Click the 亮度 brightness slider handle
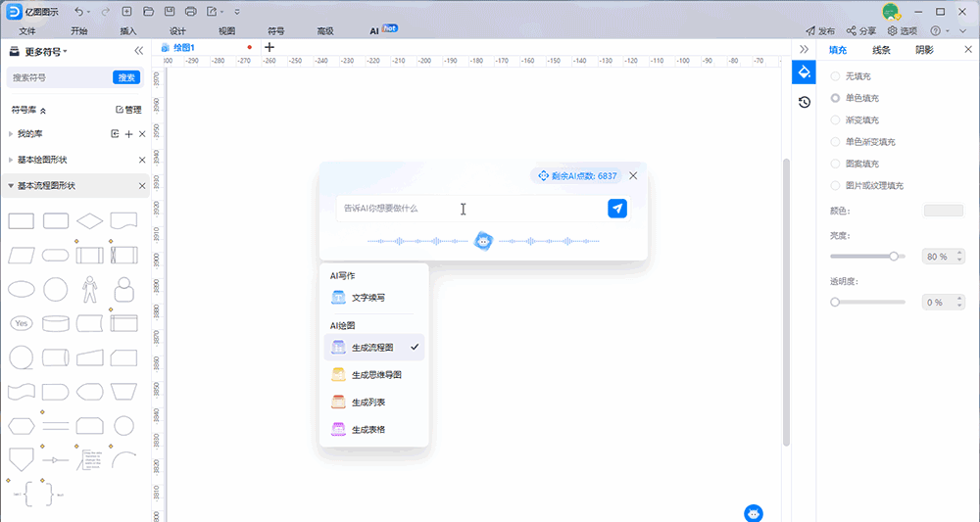The width and height of the screenshot is (980, 522). (894, 257)
